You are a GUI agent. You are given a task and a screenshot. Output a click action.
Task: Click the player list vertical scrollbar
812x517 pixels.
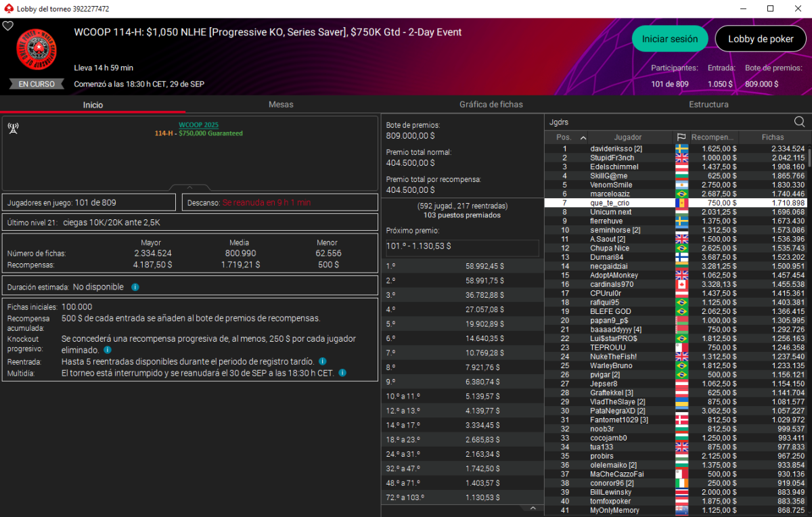(809, 157)
